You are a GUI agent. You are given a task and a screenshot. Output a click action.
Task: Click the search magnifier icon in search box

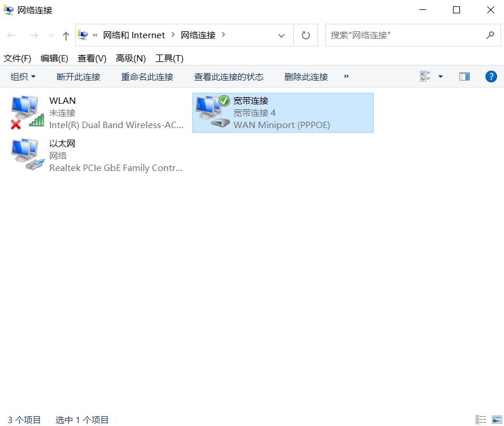pyautogui.click(x=490, y=35)
